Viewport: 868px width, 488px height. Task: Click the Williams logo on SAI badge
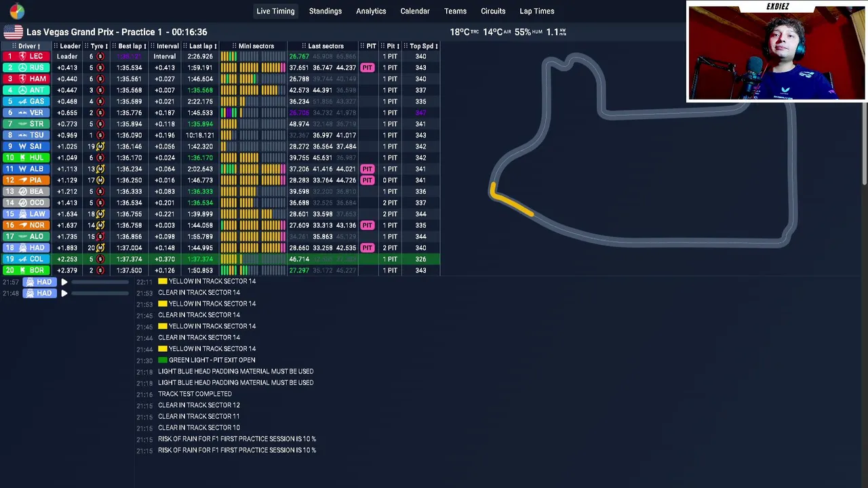(22, 146)
